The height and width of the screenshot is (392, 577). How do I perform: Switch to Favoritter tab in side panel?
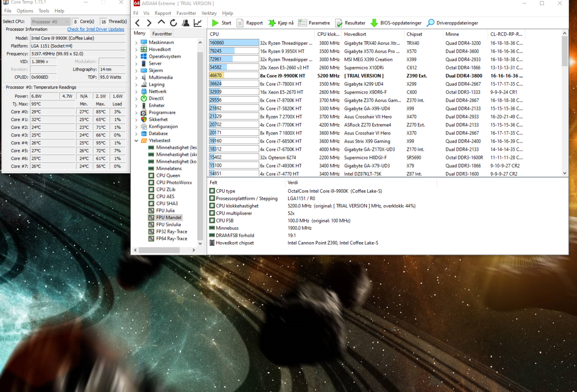[x=162, y=34]
